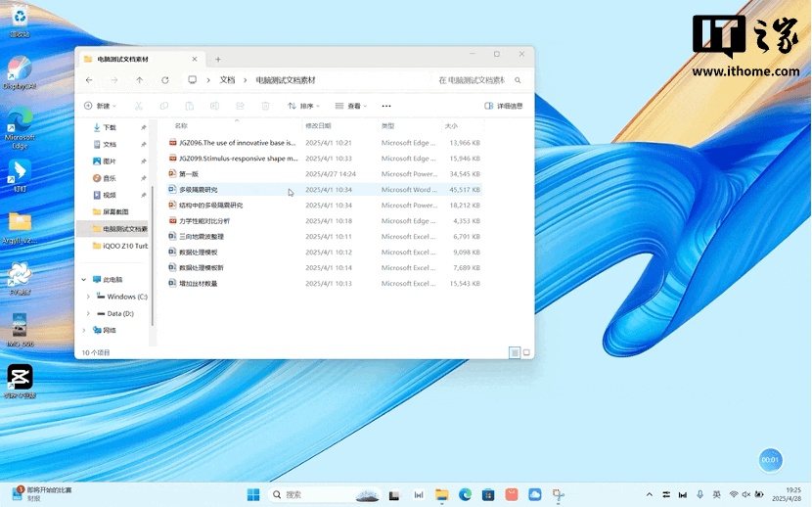
Task: Toggle the 详细信息 details pane
Action: [x=504, y=106]
